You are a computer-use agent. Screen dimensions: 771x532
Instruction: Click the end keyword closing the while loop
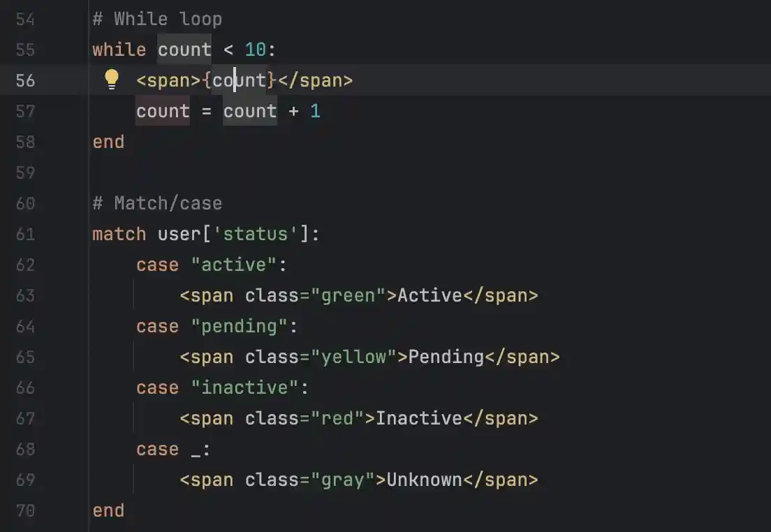tap(108, 141)
